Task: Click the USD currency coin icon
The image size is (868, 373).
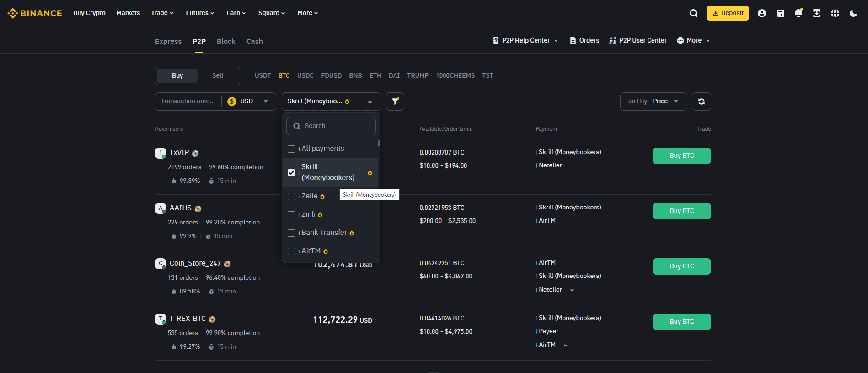Action: (x=232, y=101)
